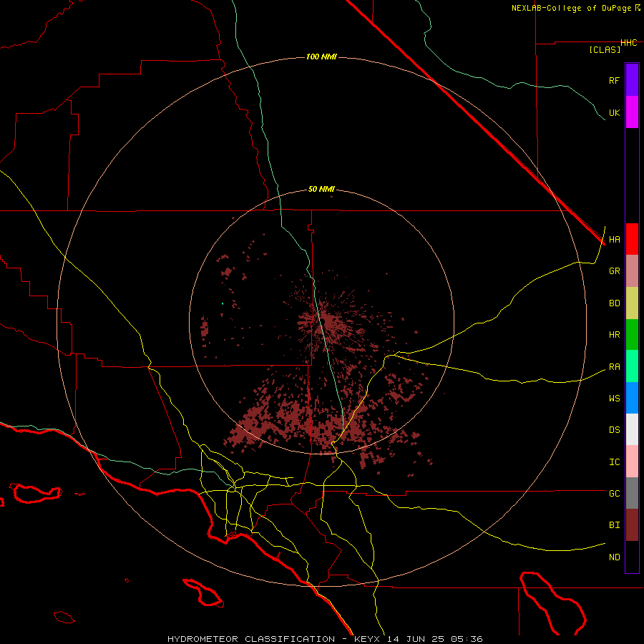Viewport: 644px width, 644px height.
Task: Click the IC legend label
Action: (614, 462)
